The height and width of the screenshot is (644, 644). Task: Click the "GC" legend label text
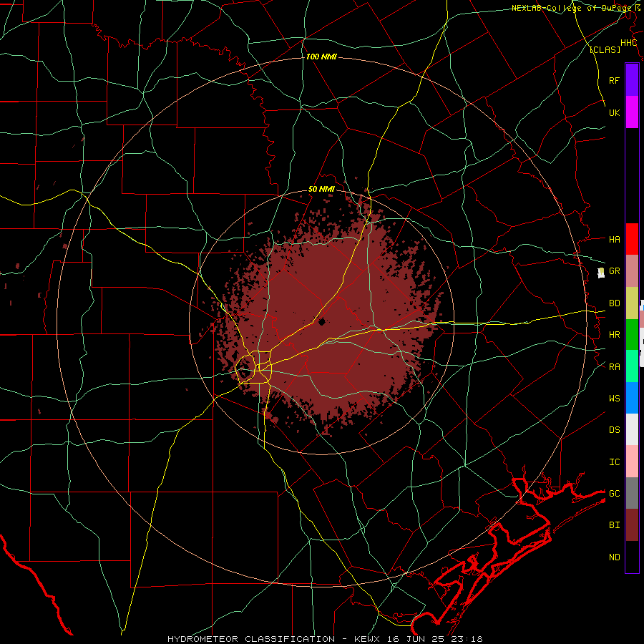(x=614, y=494)
